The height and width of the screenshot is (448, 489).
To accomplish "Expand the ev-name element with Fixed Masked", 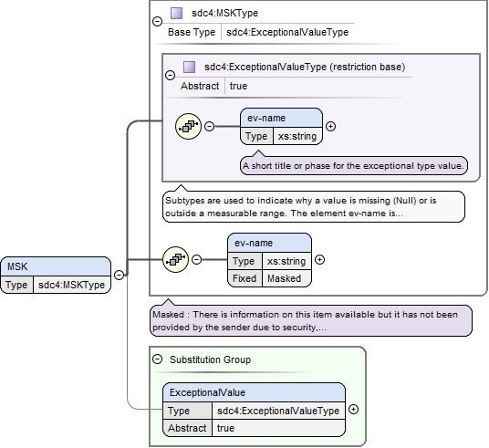I will [x=319, y=259].
